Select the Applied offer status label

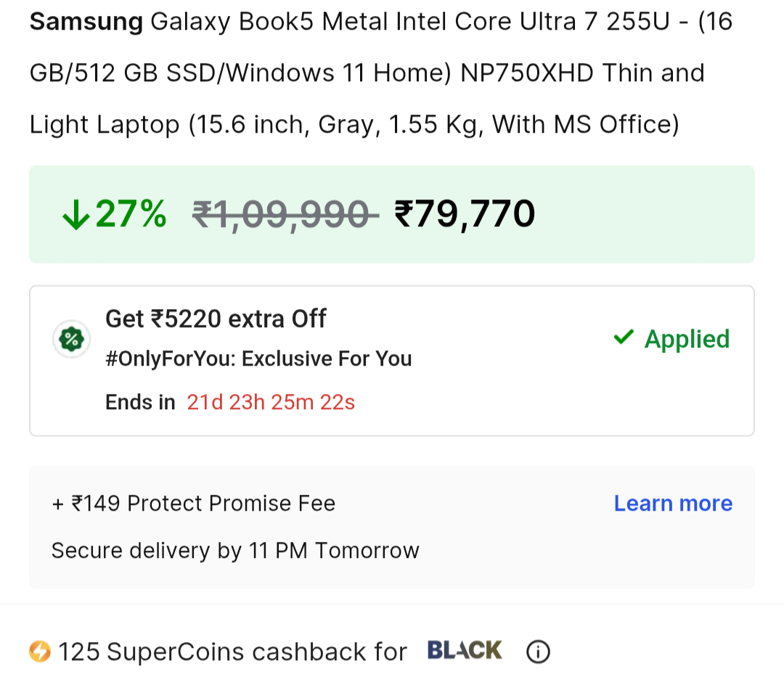pos(687,339)
